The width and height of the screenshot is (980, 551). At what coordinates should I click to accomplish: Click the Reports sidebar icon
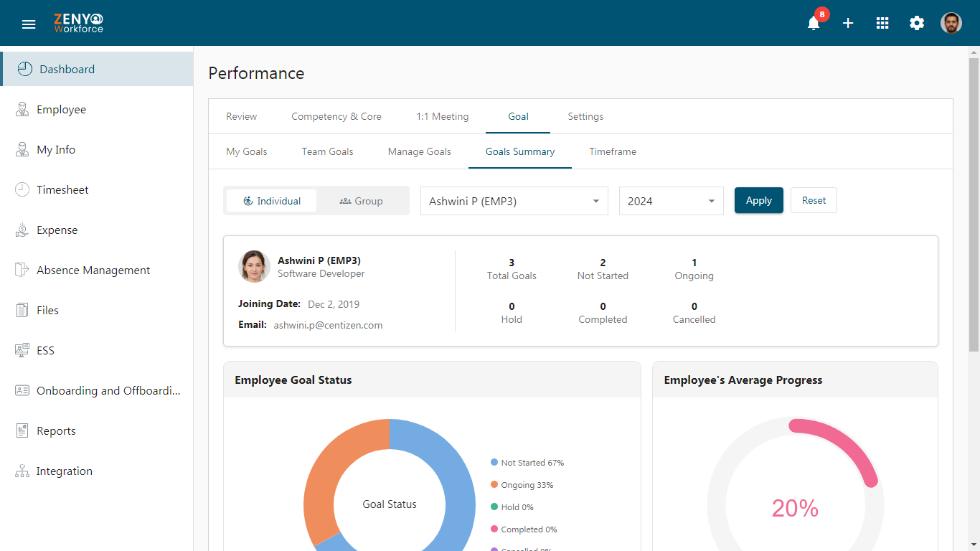pyautogui.click(x=22, y=430)
